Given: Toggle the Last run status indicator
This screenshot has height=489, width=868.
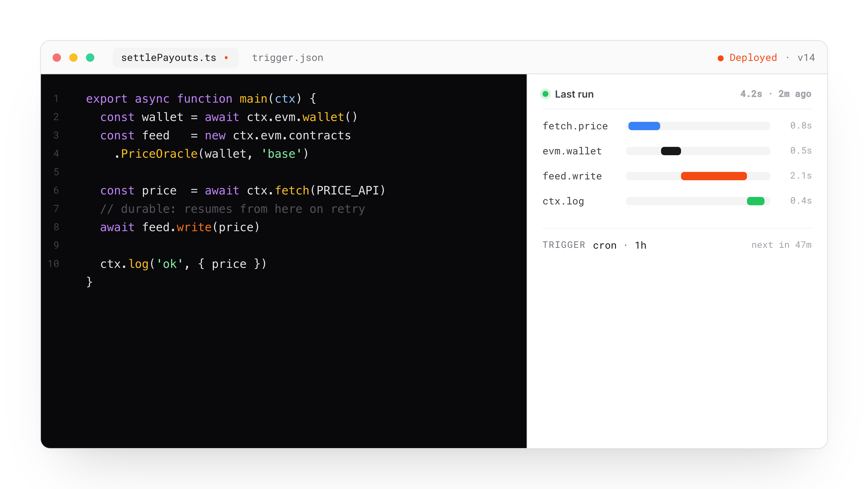Looking at the screenshot, I should pos(546,94).
